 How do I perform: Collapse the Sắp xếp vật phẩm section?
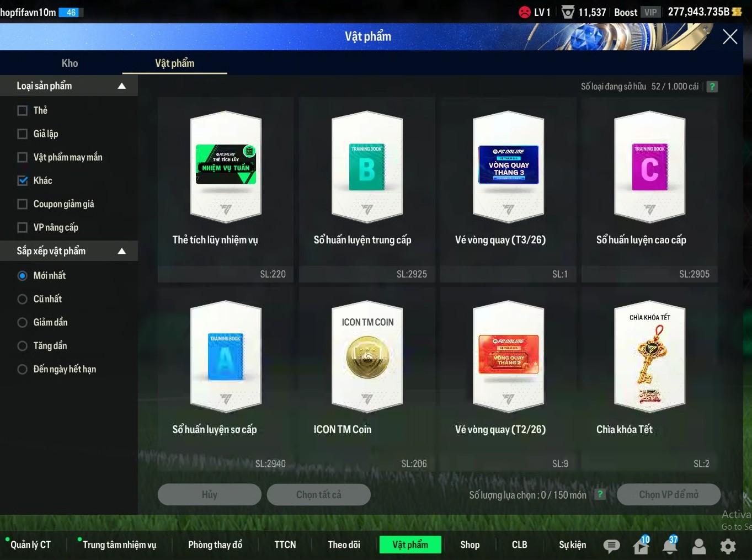coord(122,251)
